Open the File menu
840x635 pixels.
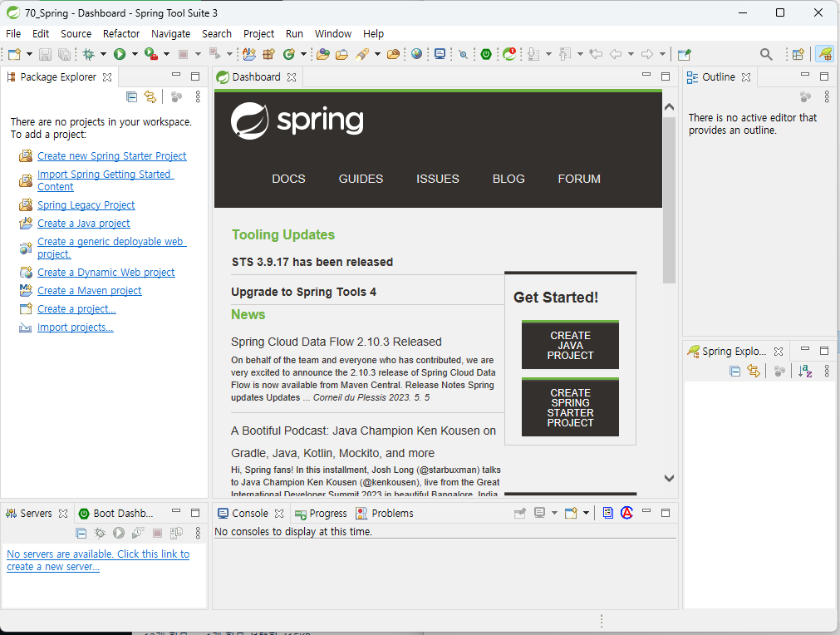coord(13,34)
